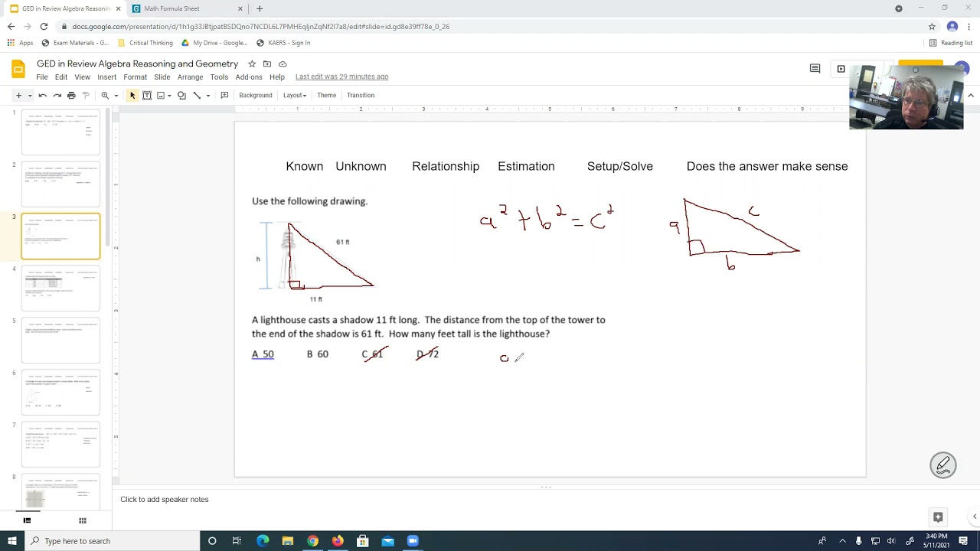This screenshot has width=980, height=551.
Task: Open the Explore button
Action: pyautogui.click(x=938, y=517)
